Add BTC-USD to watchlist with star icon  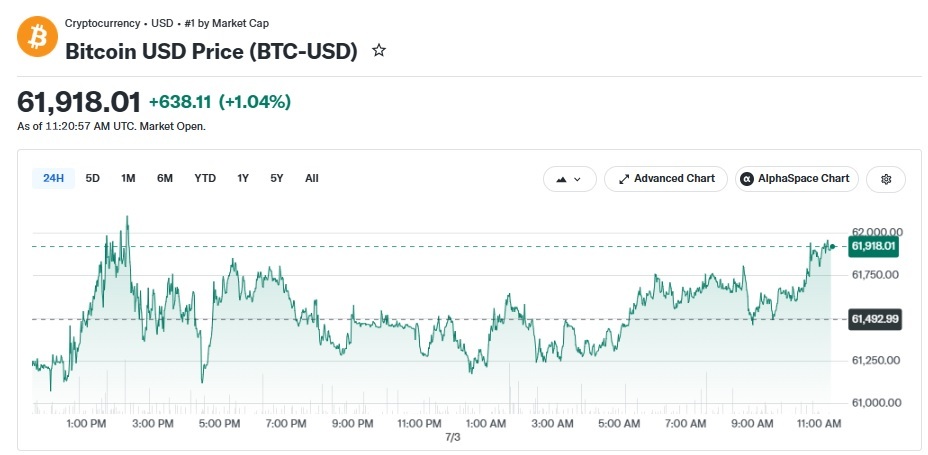tap(379, 51)
